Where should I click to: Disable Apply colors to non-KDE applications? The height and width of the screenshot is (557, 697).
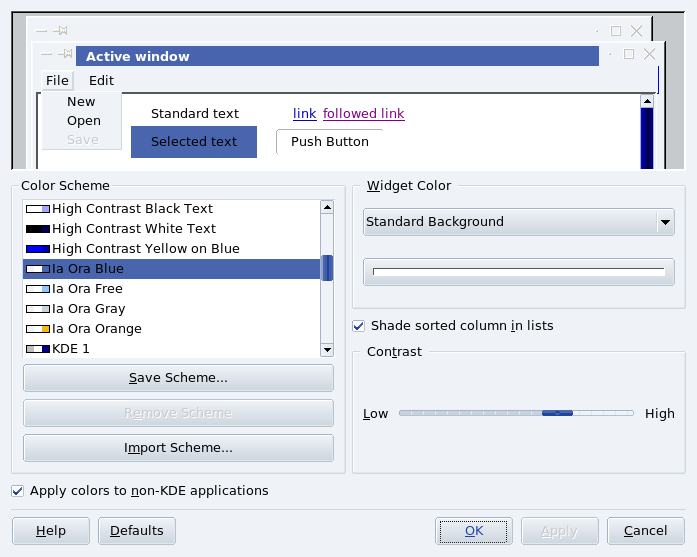click(x=18, y=491)
